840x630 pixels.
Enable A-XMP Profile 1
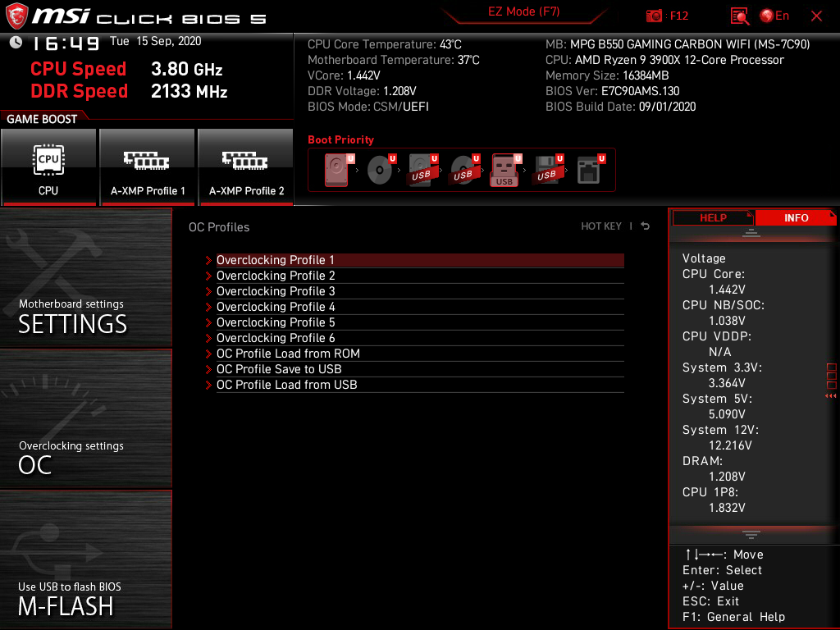pyautogui.click(x=148, y=167)
